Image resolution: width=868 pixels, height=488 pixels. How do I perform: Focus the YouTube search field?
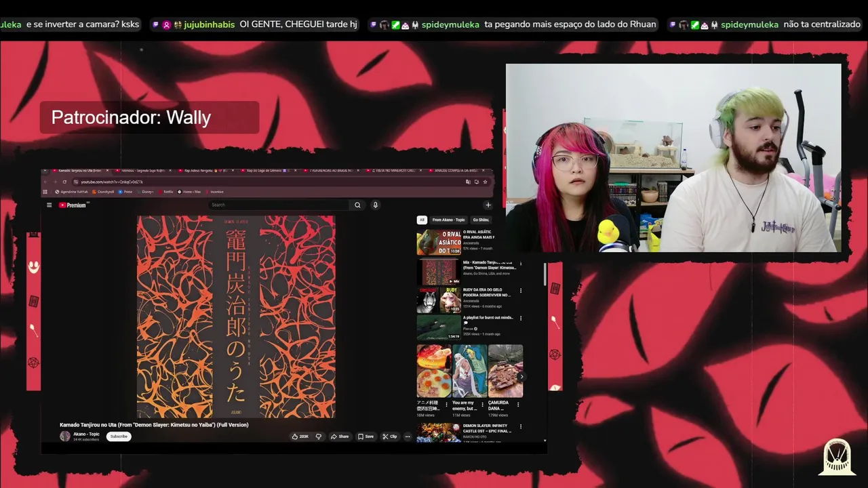point(279,205)
